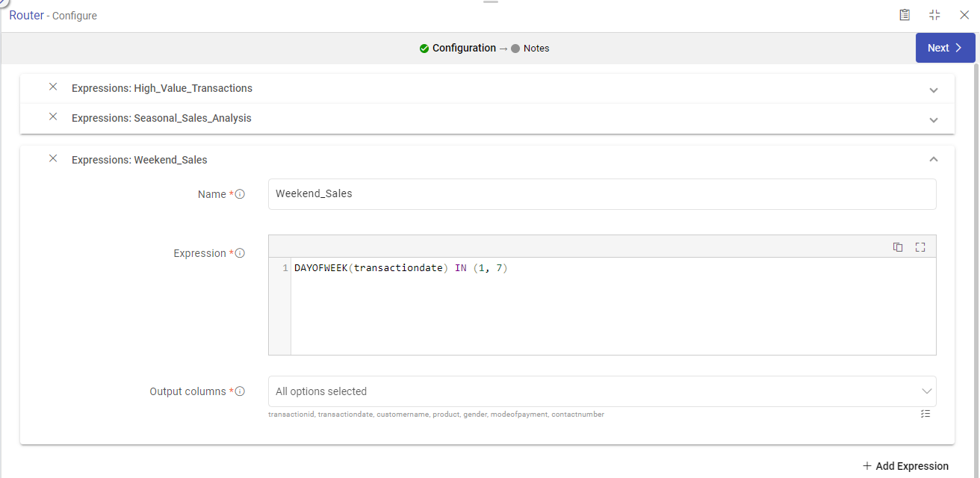This screenshot has height=478, width=980.
Task: Click the Next button
Action: 945,48
